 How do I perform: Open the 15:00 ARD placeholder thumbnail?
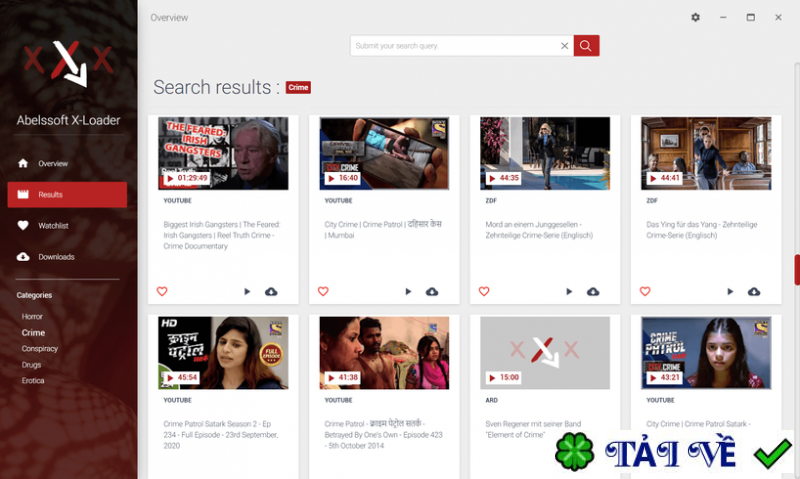545,353
